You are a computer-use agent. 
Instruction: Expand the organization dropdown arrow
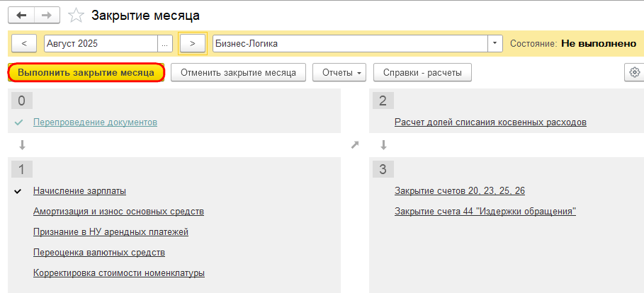[x=495, y=43]
